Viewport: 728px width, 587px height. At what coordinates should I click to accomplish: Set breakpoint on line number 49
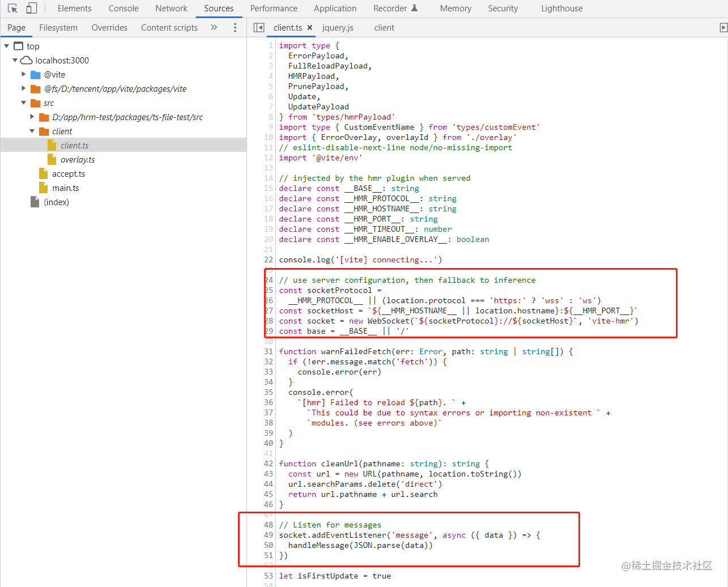click(269, 535)
